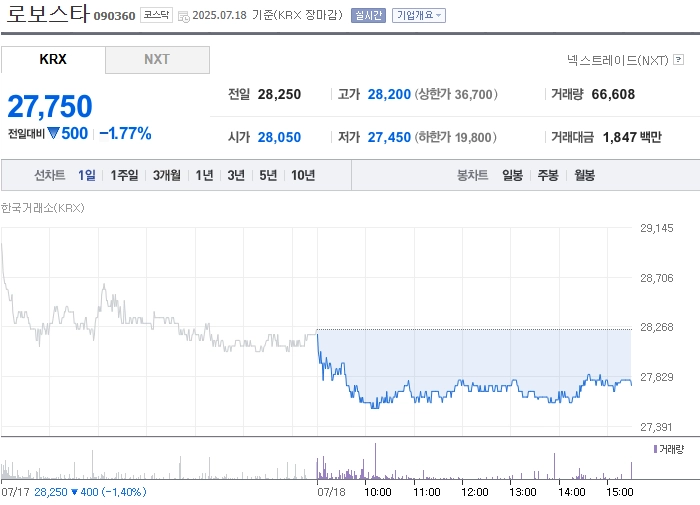
Task: Click the 선차트 label
Action: pyautogui.click(x=50, y=175)
